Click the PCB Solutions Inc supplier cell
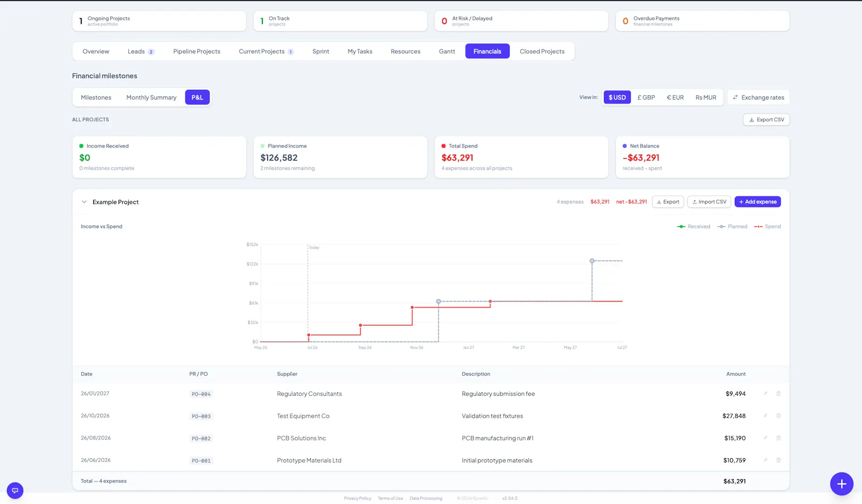862x504 pixels. (x=301, y=438)
